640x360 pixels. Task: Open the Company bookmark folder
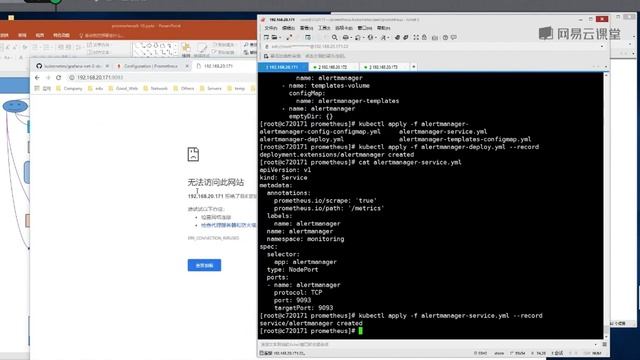point(69,88)
